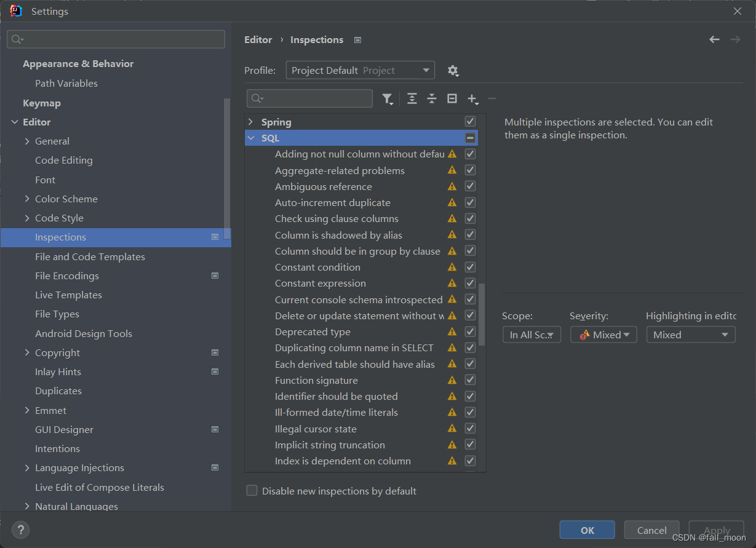Open Intentions settings page
Image resolution: width=756 pixels, height=548 pixels.
pos(57,448)
